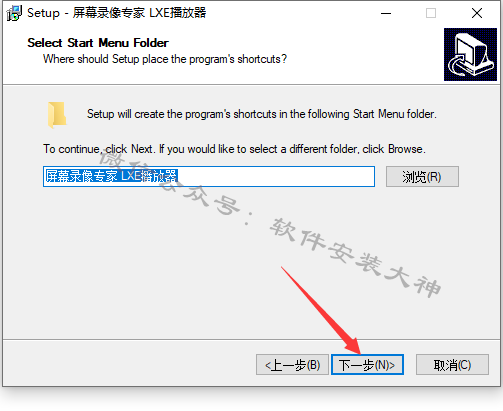Click the red arrow annotation
Screen dimensions: 503x411
click(x=321, y=310)
